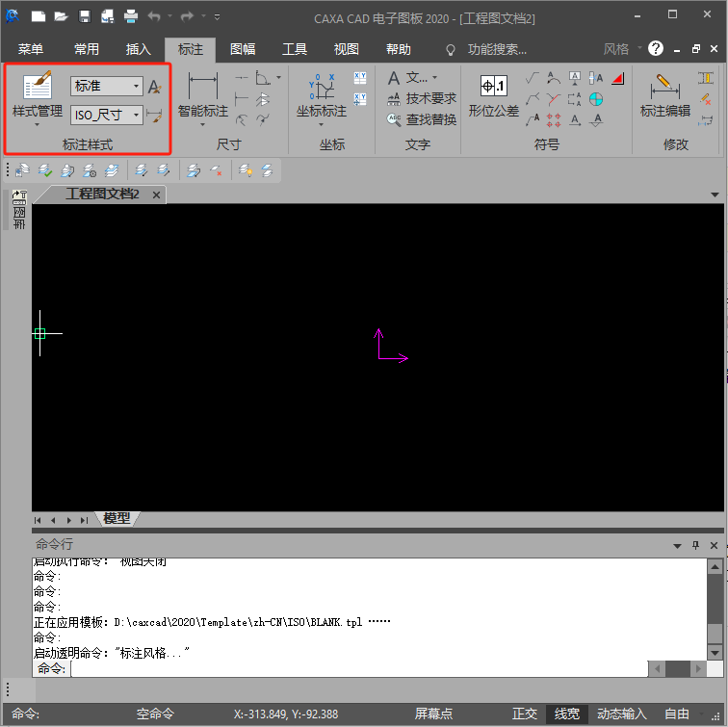The height and width of the screenshot is (727, 728).
Task: Click the dimension style icon beside ISO_尺寸 combo
Action: pyautogui.click(x=154, y=115)
